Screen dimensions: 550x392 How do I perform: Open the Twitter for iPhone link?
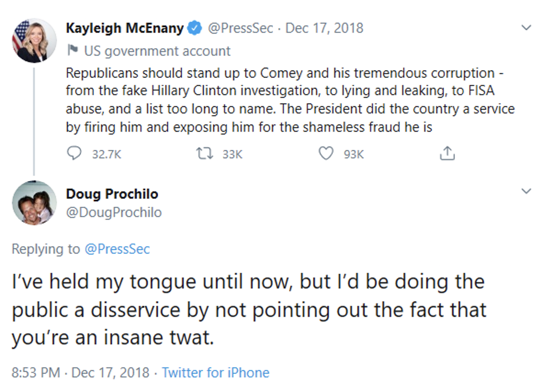216,373
